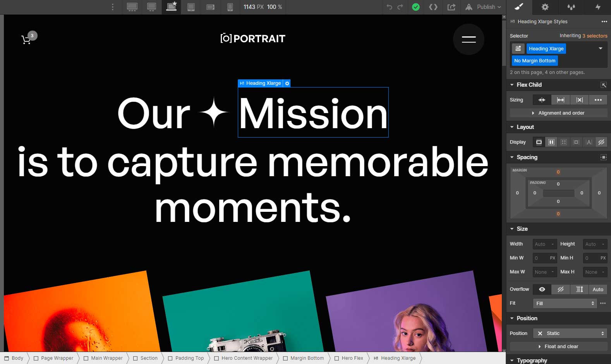
Task: Select Hero Content Wrapper in breadcrumb
Action: (x=244, y=358)
